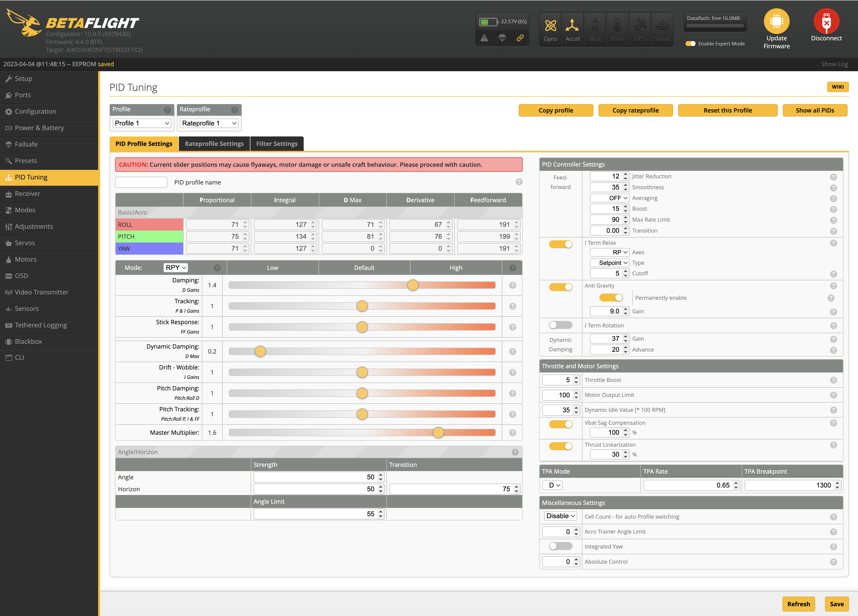
Task: Open Motors page from sidebar icon
Action: (x=8, y=259)
